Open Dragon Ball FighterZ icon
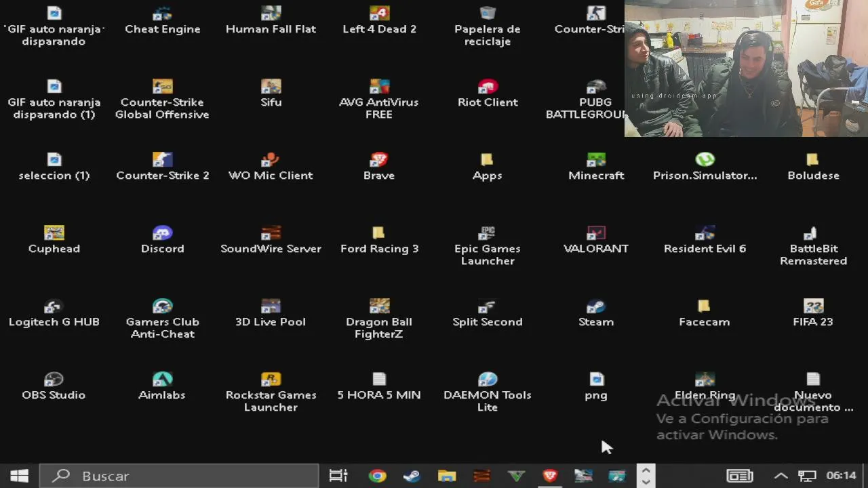This screenshot has width=868, height=488. [x=379, y=319]
